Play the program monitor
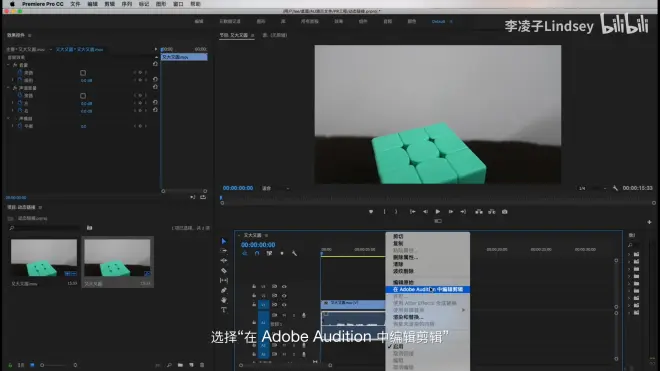This screenshot has height=371, width=660. point(438,212)
